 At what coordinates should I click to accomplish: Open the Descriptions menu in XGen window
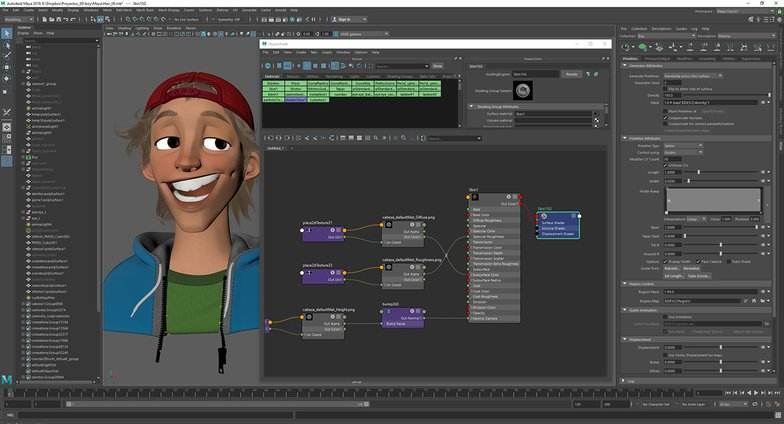point(662,28)
